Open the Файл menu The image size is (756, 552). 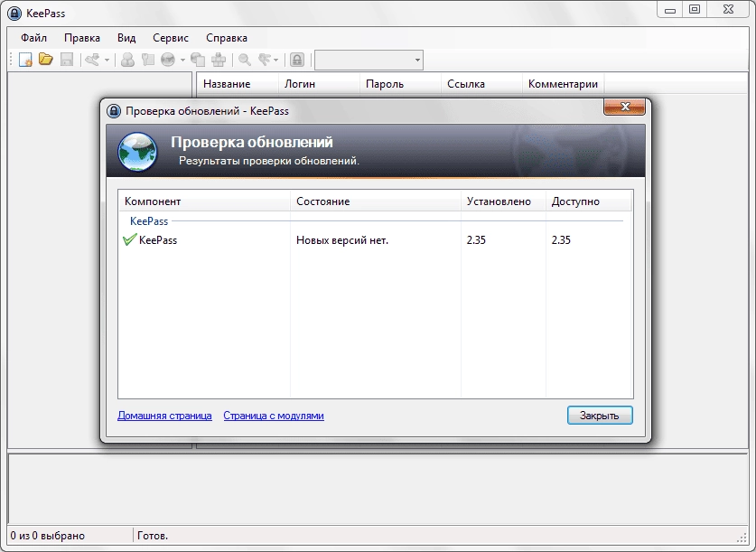click(33, 38)
